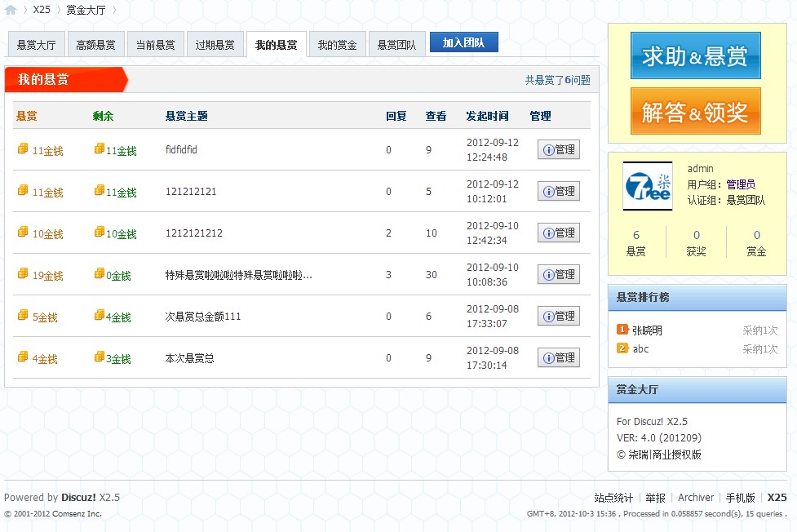Image resolution: width=797 pixels, height=532 pixels.
Task: Go to the 我的赏金 tab
Action: [337, 45]
